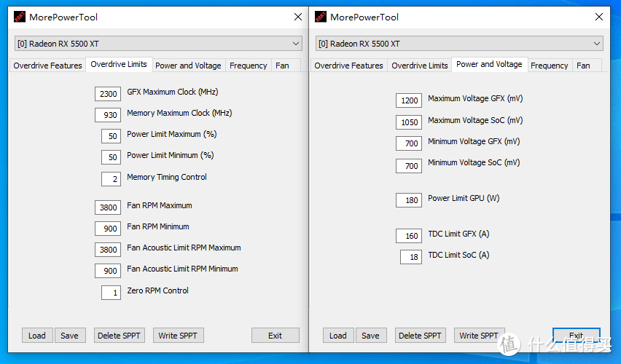Click the Memory Maximum Clock field
The height and width of the screenshot is (364, 621).
[x=108, y=115]
